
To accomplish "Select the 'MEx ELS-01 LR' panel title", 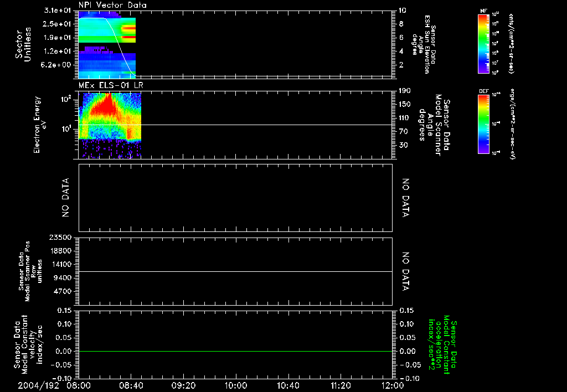I will point(111,85).
